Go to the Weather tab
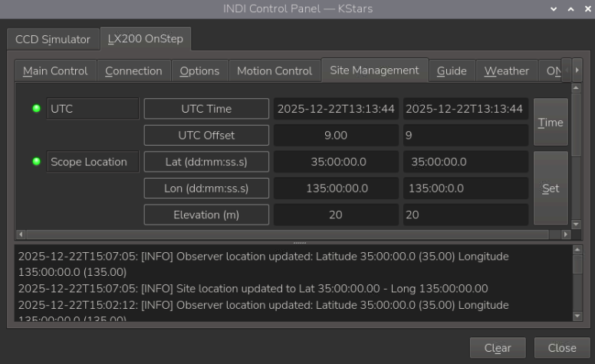The width and height of the screenshot is (595, 364). coord(506,71)
